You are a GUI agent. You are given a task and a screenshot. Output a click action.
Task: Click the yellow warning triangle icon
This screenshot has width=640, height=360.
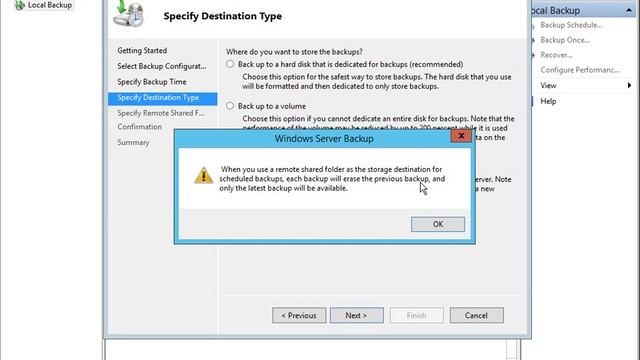203,176
